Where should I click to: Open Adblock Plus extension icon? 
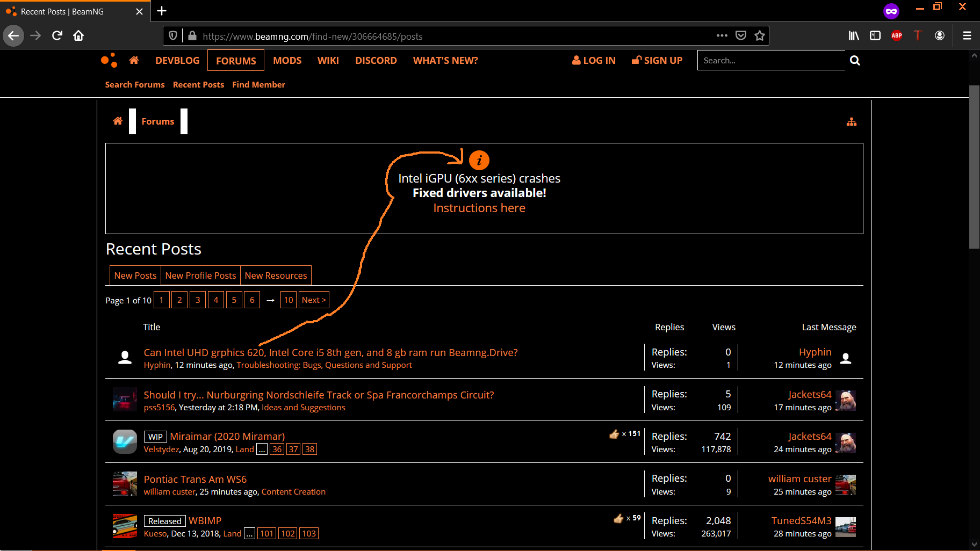click(897, 35)
